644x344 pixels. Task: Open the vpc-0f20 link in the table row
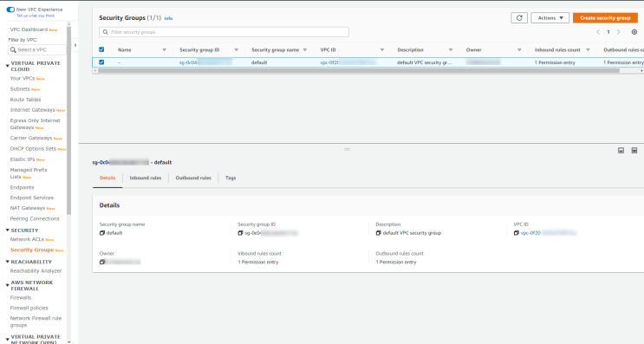point(348,62)
